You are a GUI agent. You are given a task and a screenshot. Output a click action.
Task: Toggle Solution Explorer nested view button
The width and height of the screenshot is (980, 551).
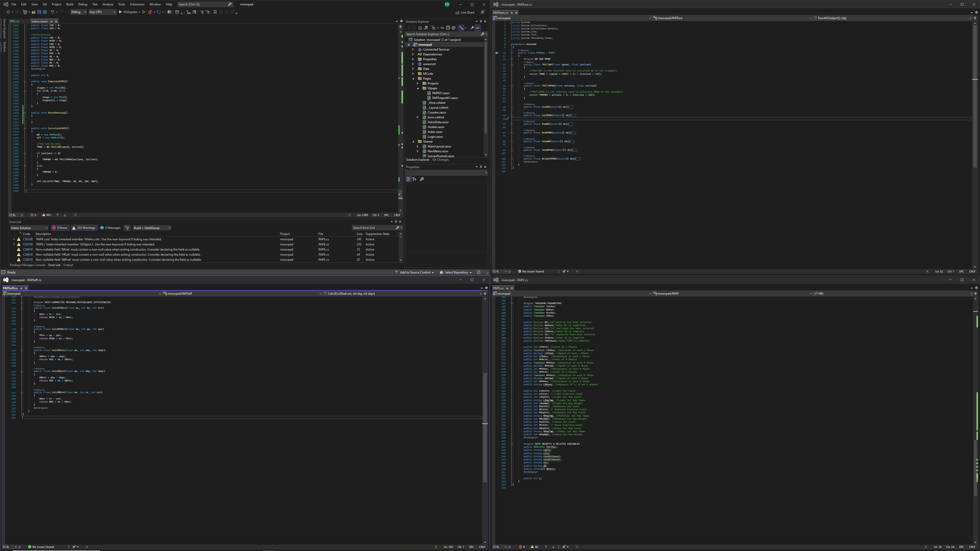point(461,28)
